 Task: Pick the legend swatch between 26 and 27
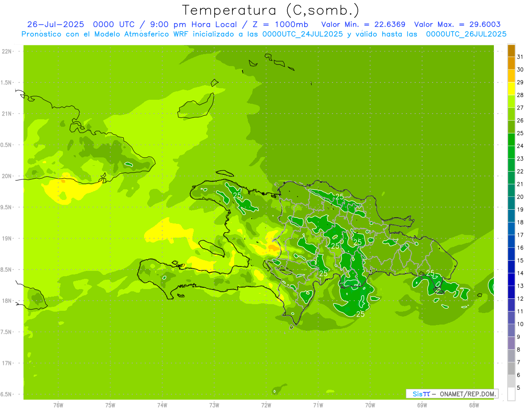511,114
